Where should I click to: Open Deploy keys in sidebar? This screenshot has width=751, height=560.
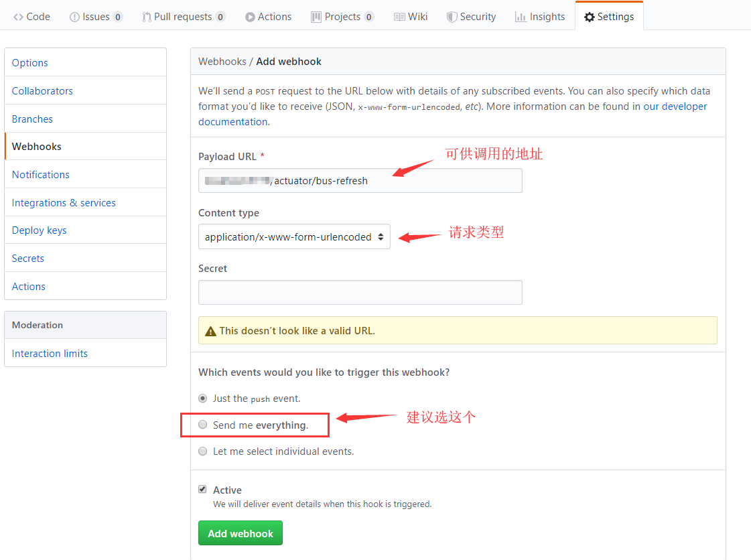40,230
